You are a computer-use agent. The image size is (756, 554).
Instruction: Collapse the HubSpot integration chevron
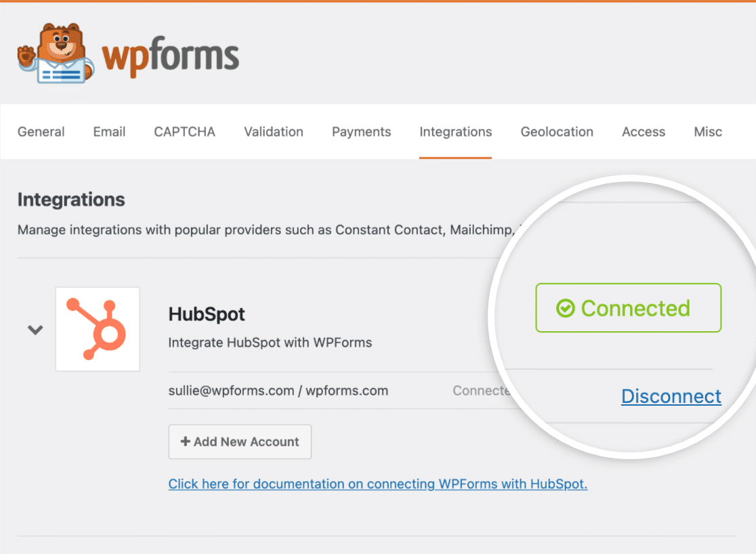tap(35, 330)
